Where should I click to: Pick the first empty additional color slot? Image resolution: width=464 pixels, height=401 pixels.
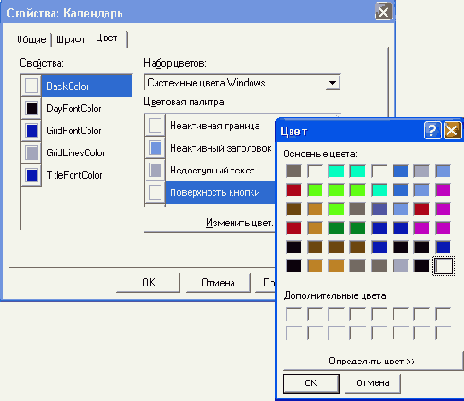click(x=294, y=314)
